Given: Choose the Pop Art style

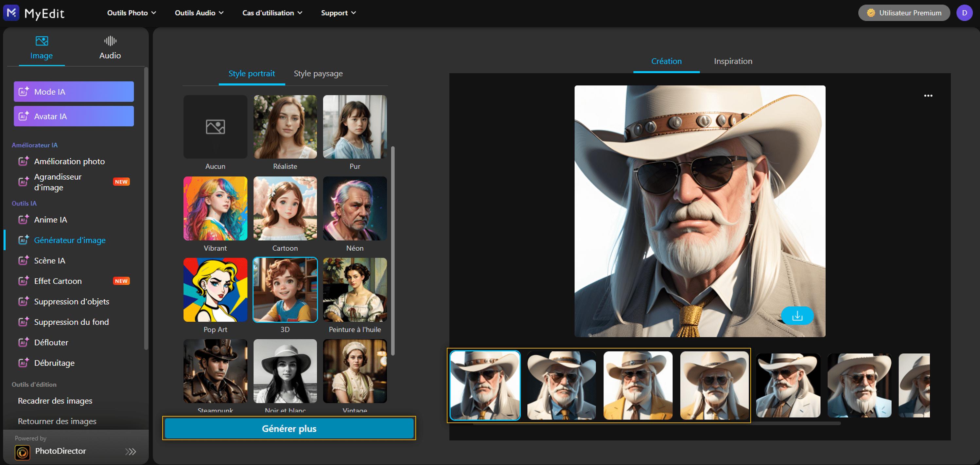Looking at the screenshot, I should 215,290.
